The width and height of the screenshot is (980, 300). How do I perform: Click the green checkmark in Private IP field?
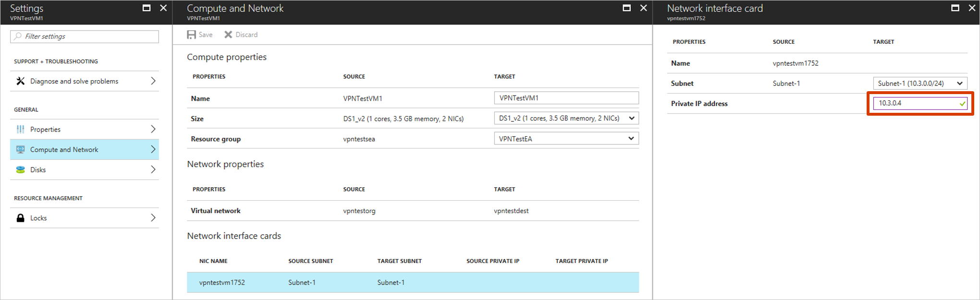tap(962, 103)
